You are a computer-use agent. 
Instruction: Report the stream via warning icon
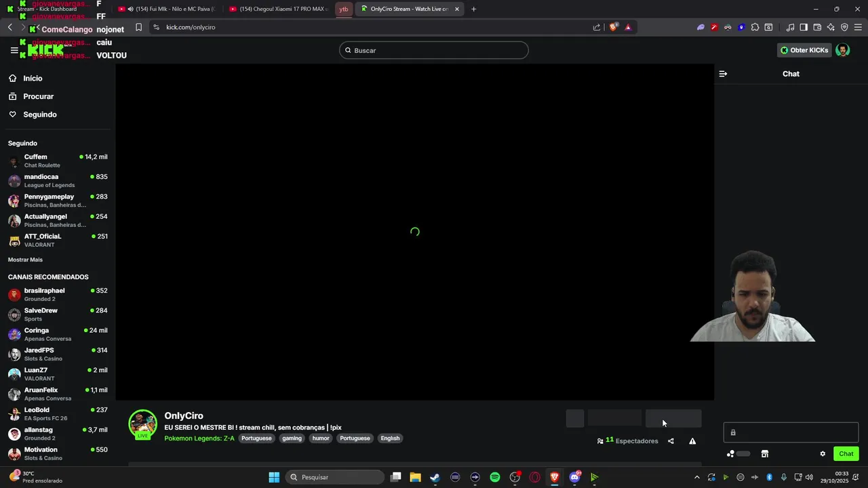coord(692,441)
